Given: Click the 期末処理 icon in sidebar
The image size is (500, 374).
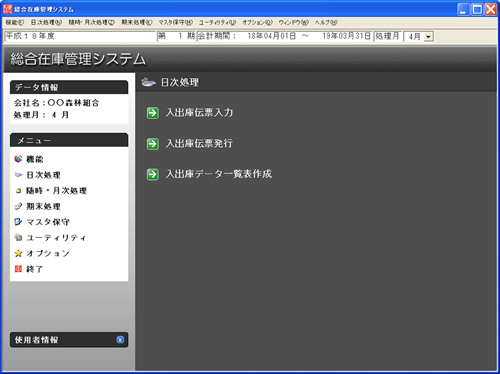Looking at the screenshot, I should [x=18, y=206].
